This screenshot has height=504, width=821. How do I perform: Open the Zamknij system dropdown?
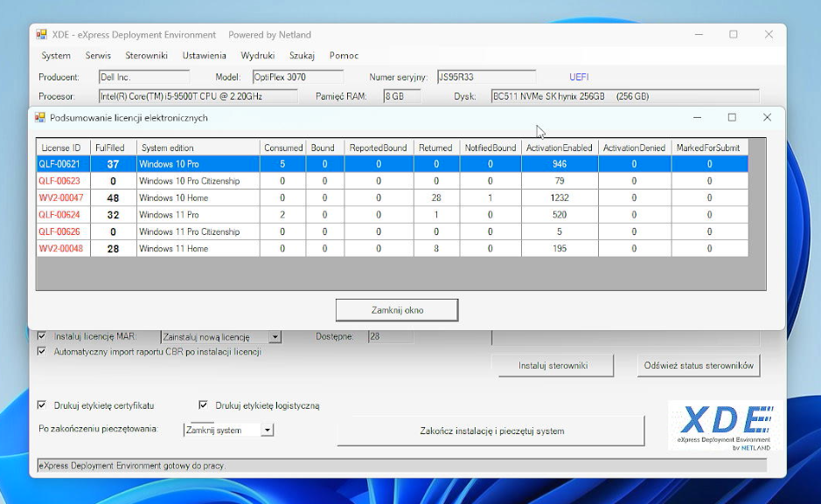pos(268,430)
